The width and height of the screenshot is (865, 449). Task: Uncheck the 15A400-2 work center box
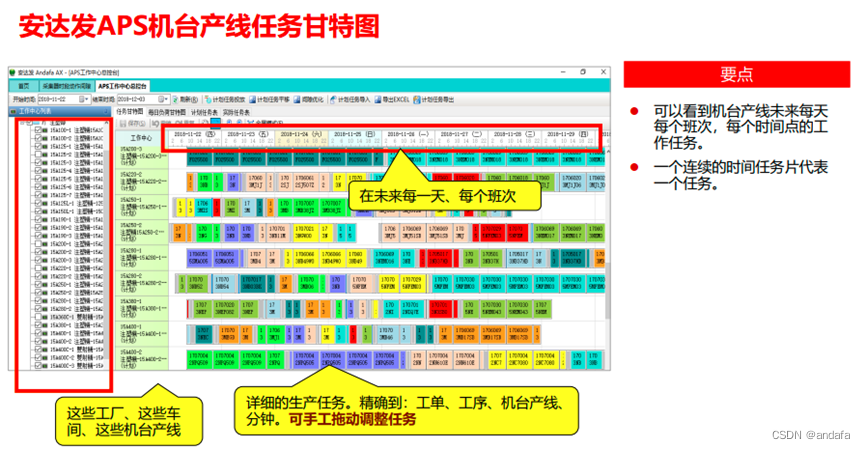[x=38, y=341]
